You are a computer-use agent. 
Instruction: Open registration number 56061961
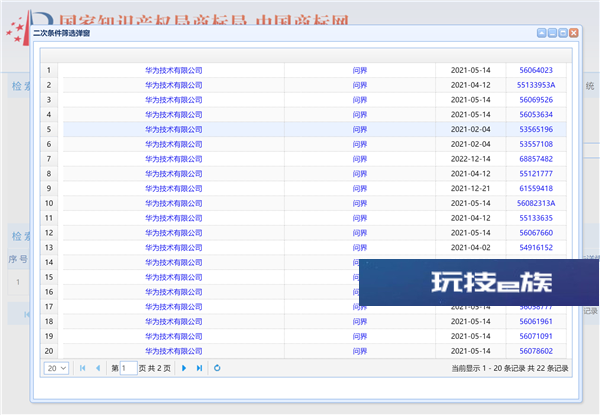536,322
